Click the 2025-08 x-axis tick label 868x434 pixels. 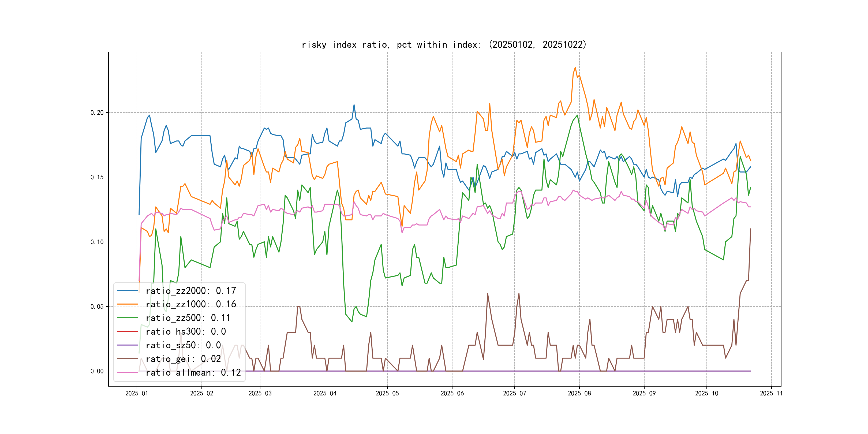[579, 394]
